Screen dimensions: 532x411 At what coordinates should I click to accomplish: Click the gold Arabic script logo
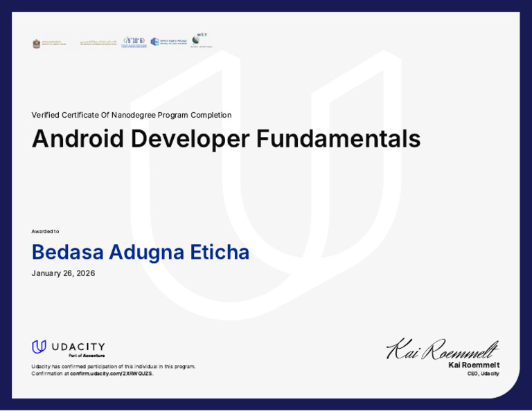(x=98, y=43)
